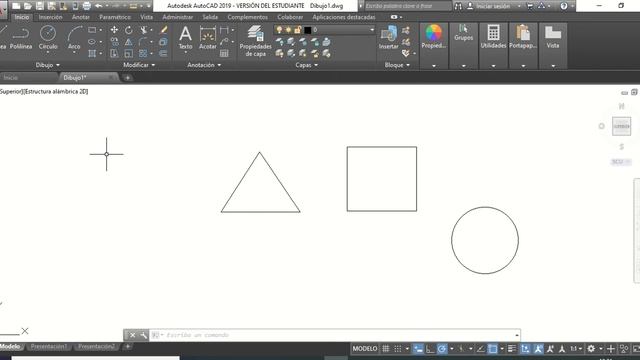640x360 pixels.
Task: Click the current layer black color swatch
Action: click(307, 30)
